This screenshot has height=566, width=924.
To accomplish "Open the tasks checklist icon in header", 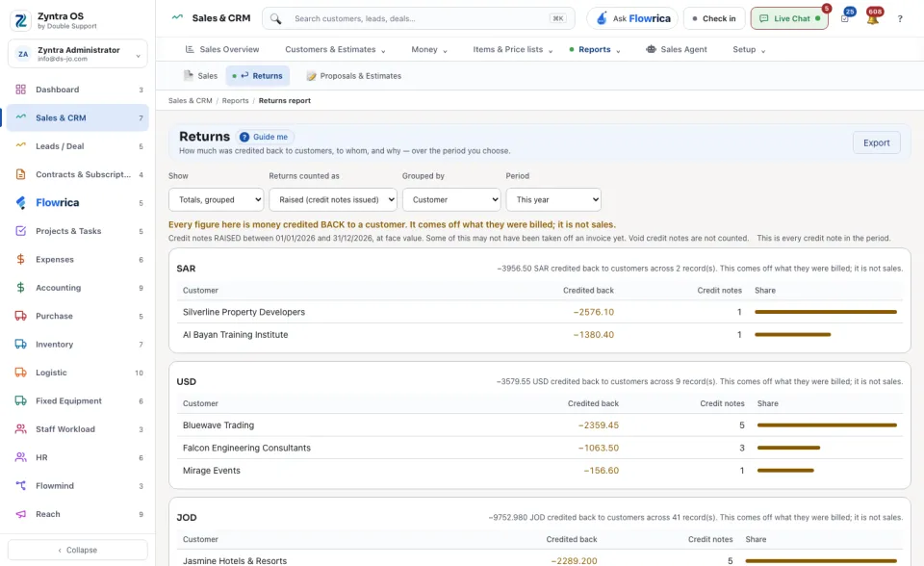I will tap(845, 19).
